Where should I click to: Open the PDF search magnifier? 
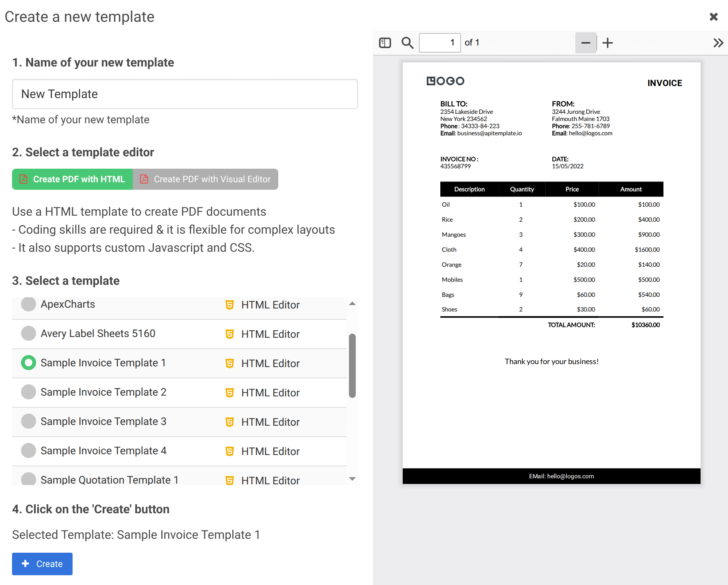(x=407, y=43)
